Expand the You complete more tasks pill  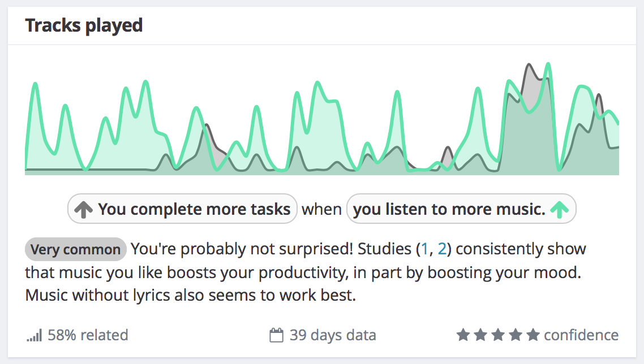tap(182, 209)
